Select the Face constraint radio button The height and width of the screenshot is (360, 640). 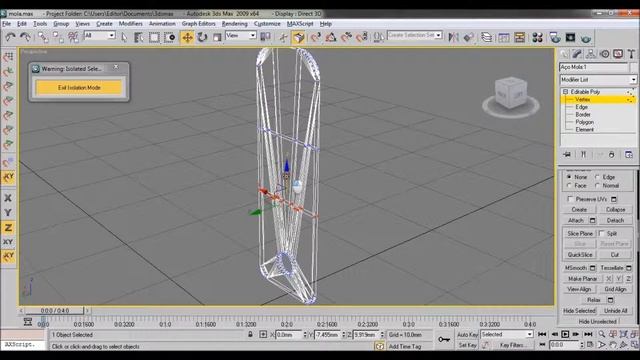tap(569, 185)
